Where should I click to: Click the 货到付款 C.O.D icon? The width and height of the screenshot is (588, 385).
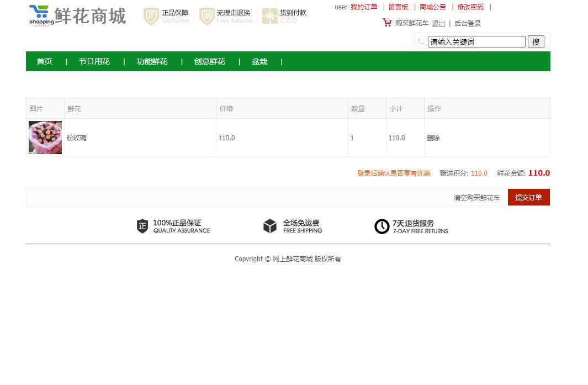pos(270,16)
